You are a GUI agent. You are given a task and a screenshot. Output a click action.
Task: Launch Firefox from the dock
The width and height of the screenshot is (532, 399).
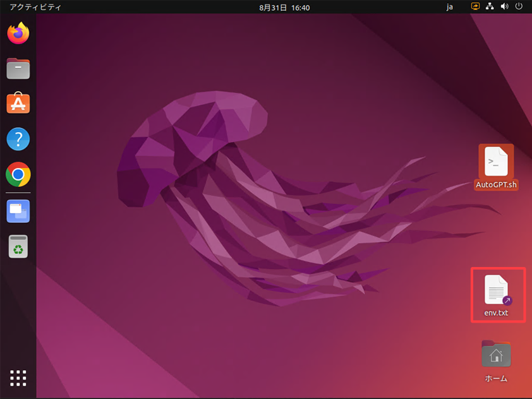point(18,33)
